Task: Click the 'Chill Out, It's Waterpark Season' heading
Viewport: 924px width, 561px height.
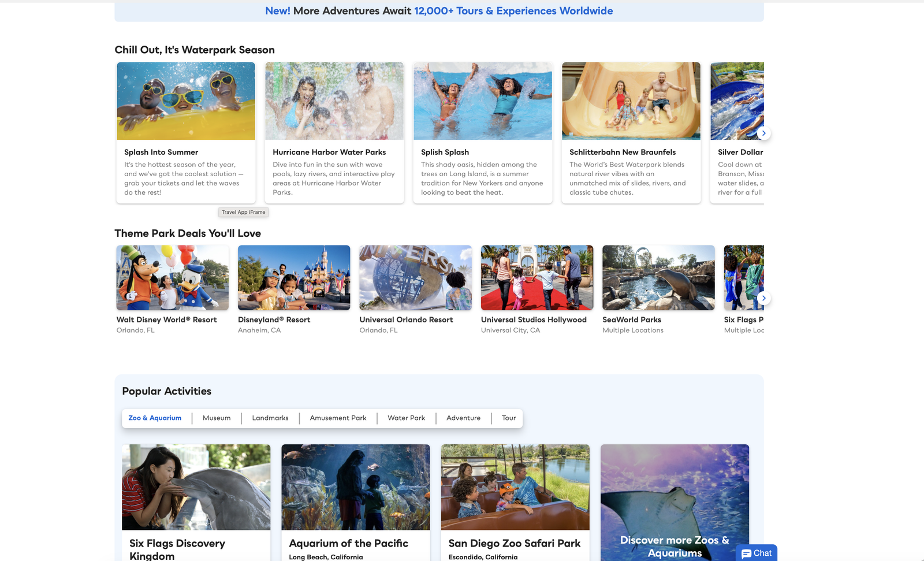Action: point(195,50)
